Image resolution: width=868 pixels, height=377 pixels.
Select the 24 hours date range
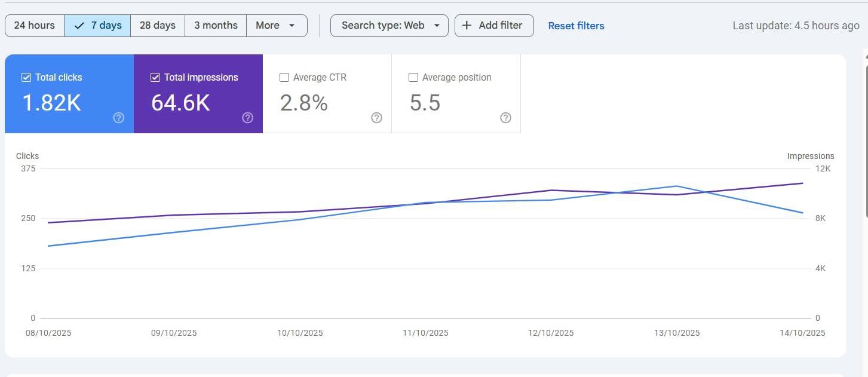35,26
